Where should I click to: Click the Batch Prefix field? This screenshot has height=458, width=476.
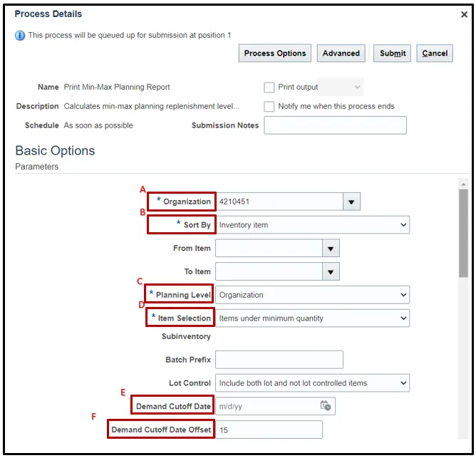click(279, 360)
